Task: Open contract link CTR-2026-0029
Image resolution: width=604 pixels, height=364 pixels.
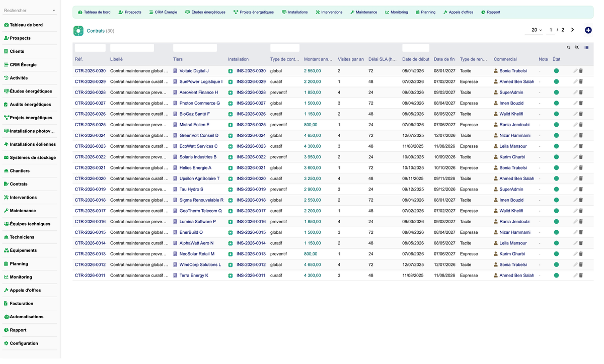Action: pos(90,81)
